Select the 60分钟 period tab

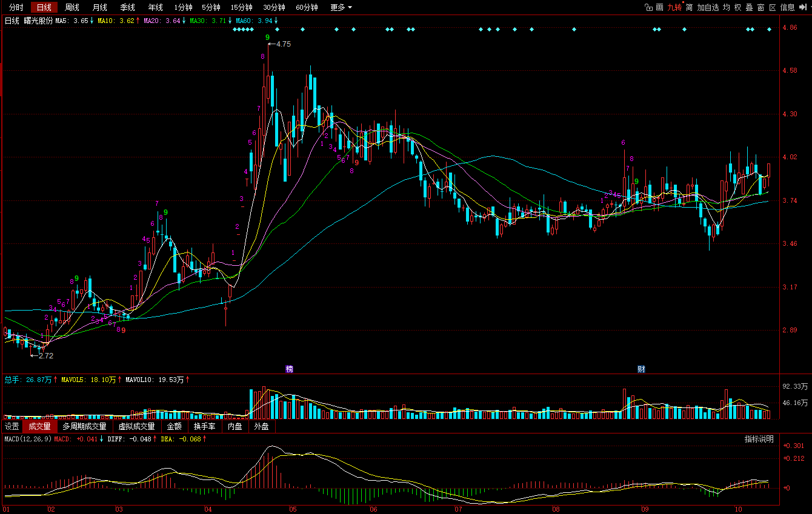pyautogui.click(x=307, y=7)
